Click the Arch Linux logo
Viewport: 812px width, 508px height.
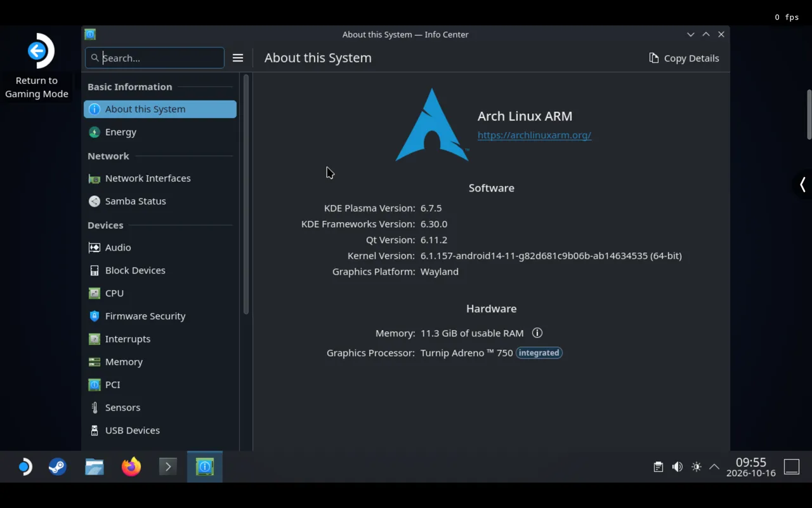pyautogui.click(x=432, y=124)
